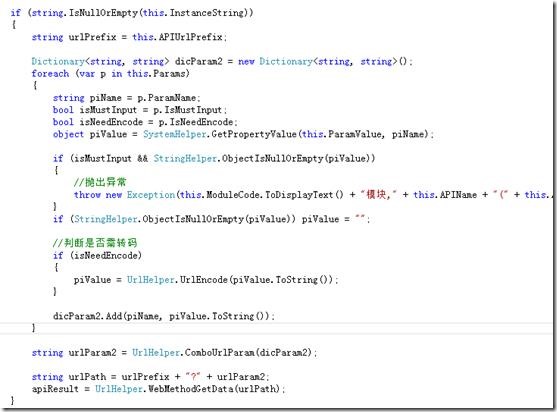Click APIUrlPrefix property reference

coord(190,37)
